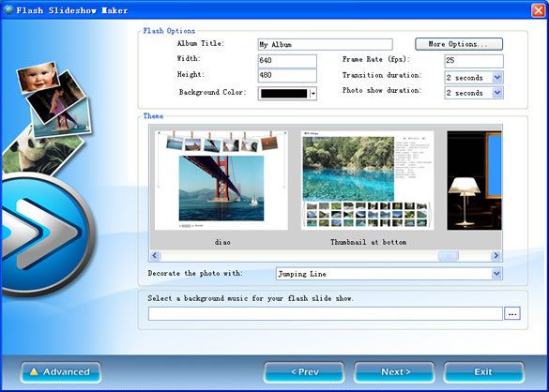Click the black Background Color swatch
This screenshot has width=549, height=392.
(x=284, y=94)
